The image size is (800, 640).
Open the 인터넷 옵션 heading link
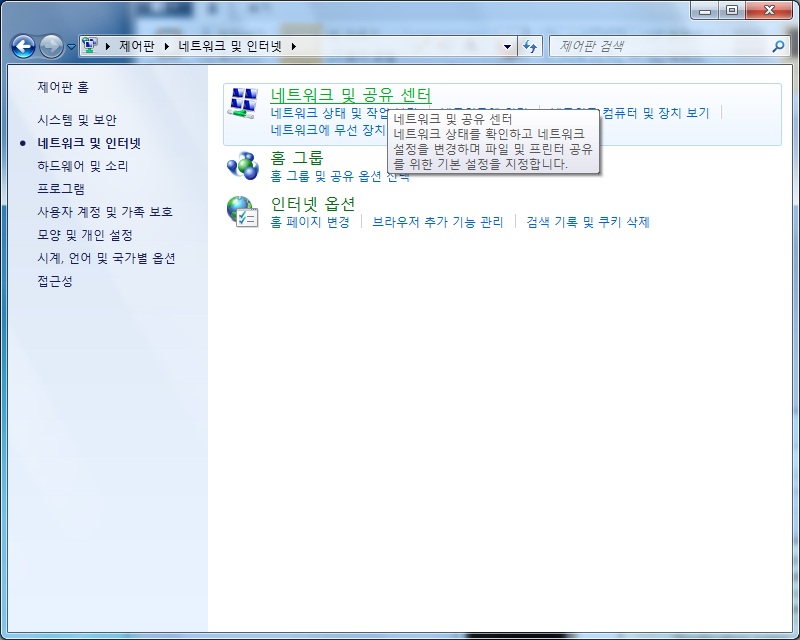point(313,204)
